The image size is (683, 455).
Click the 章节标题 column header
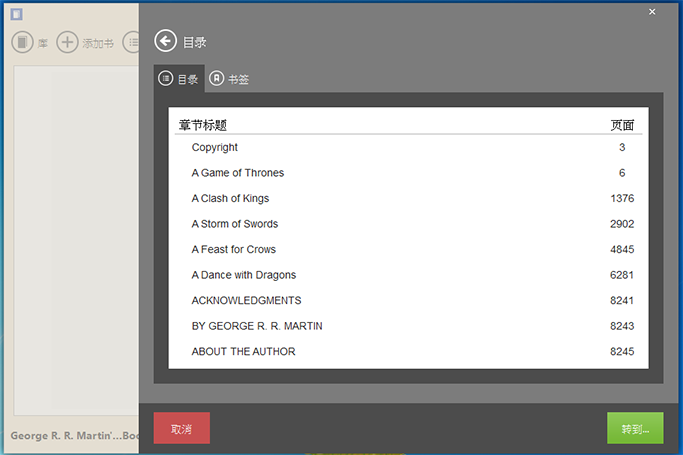203,126
